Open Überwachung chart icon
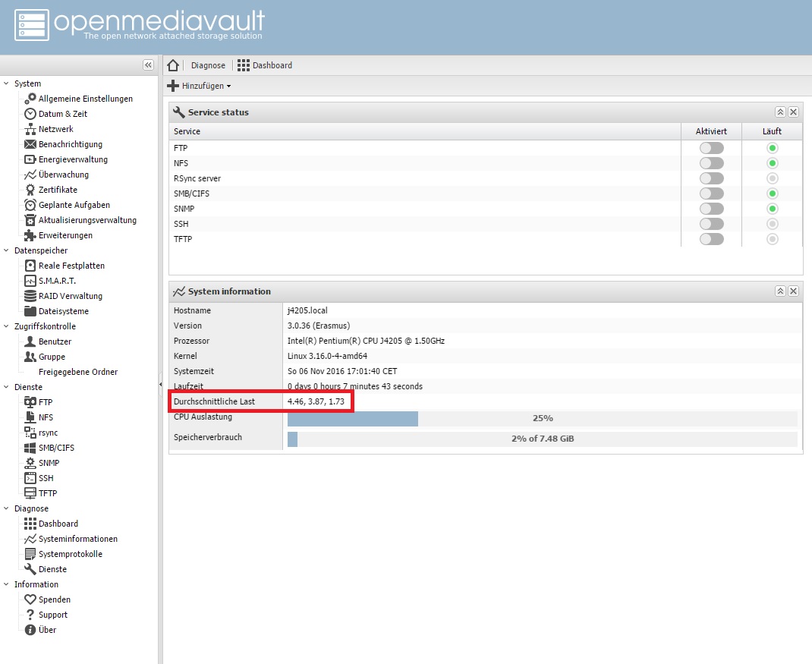The width and height of the screenshot is (812, 664). pos(30,175)
